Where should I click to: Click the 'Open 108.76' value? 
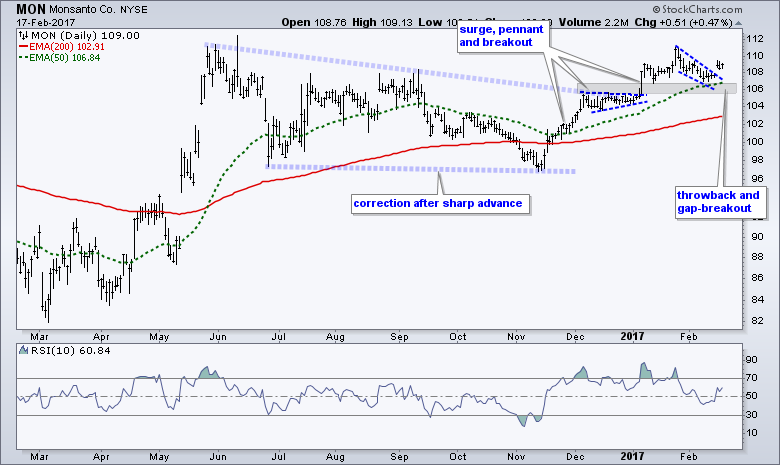[x=313, y=22]
